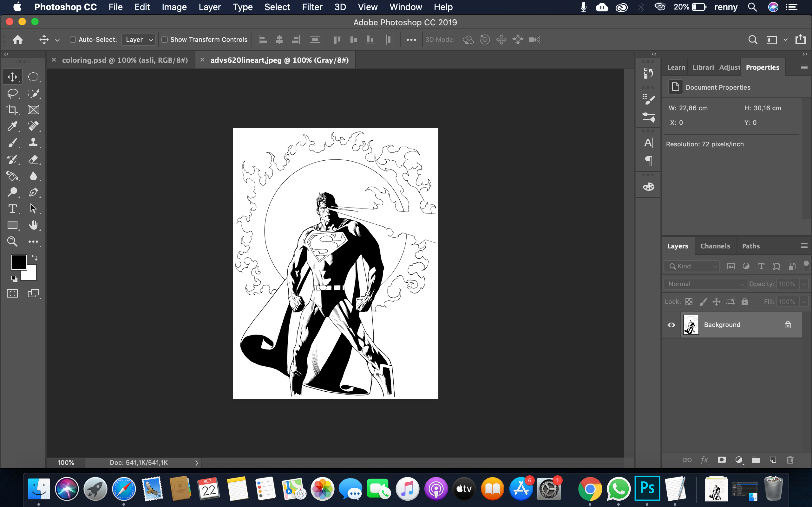812x507 pixels.
Task: Select the Pen tool
Action: point(33,192)
